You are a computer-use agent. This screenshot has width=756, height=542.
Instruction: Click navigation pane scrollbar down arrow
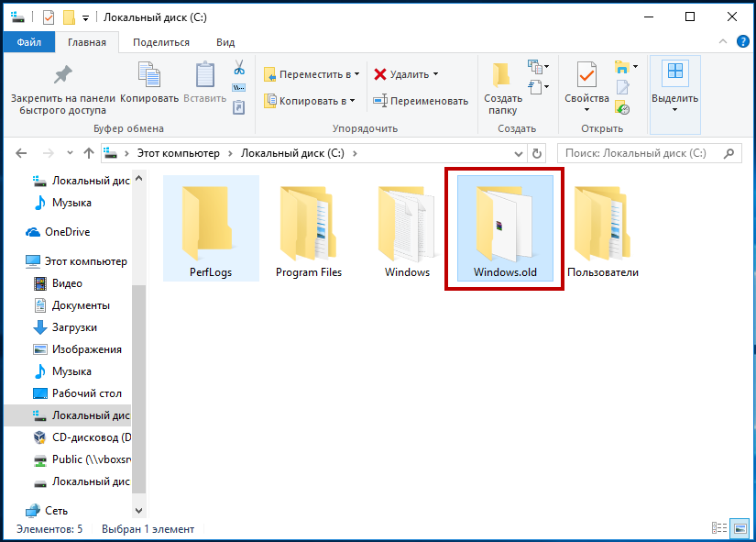coord(139,511)
